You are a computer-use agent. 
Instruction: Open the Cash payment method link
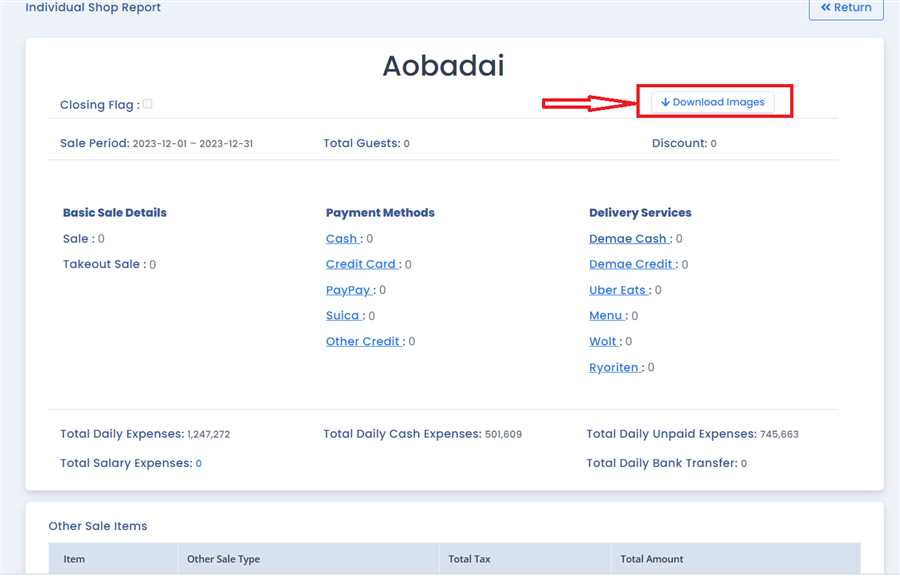coord(342,239)
